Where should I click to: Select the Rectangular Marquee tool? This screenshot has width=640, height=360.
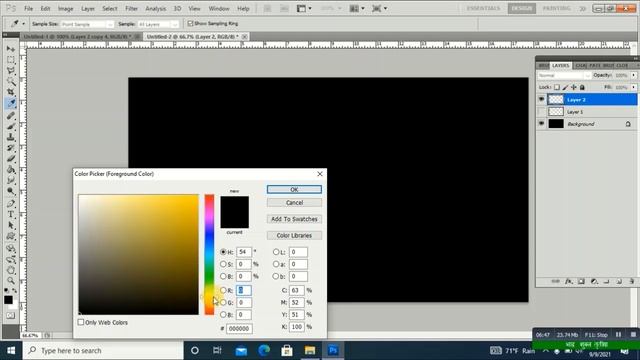[x=11, y=60]
